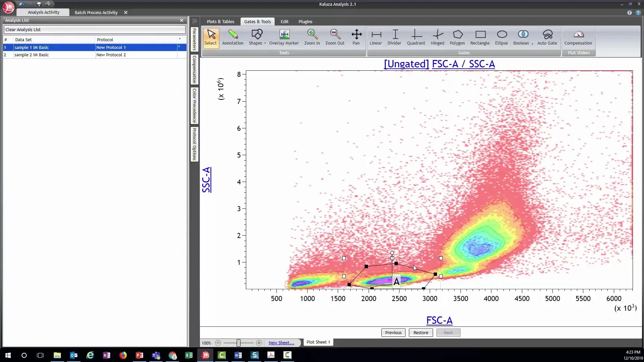Choose the Ellipse gate tool
644x362 pixels.
click(x=501, y=37)
